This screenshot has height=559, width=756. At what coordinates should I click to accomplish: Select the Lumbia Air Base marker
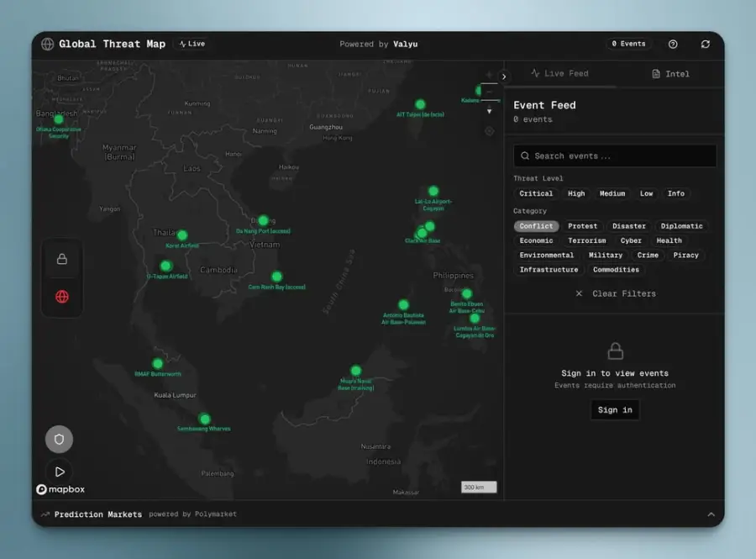[x=475, y=319]
